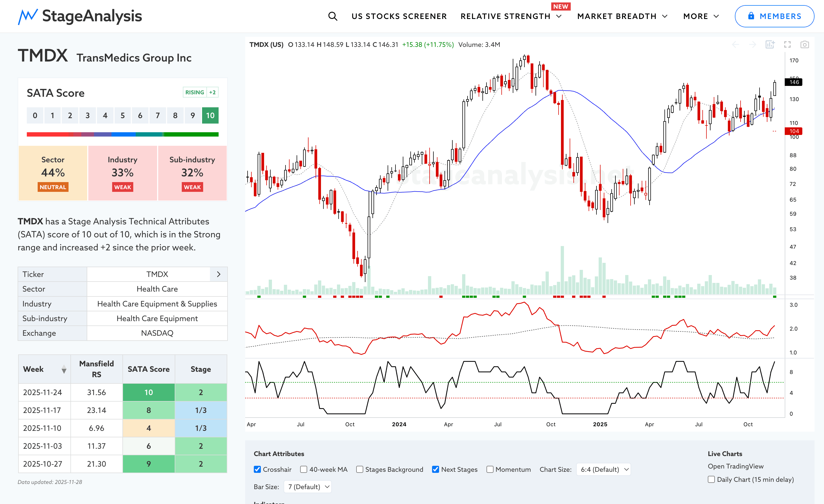The height and width of the screenshot is (504, 824).
Task: Open fullscreen chart mode icon
Action: 787,44
